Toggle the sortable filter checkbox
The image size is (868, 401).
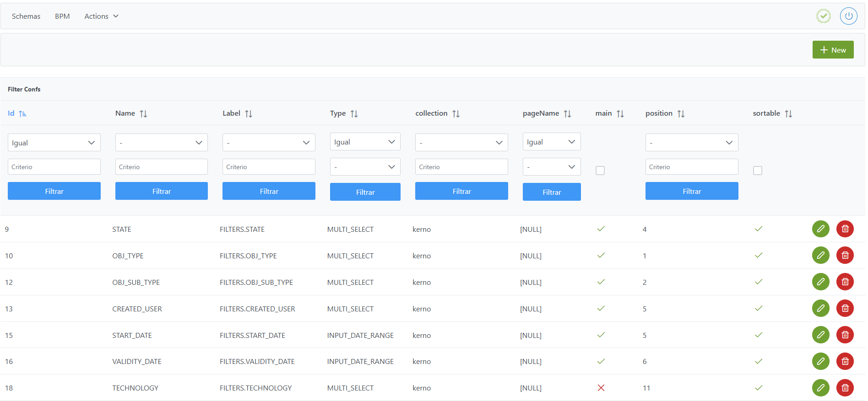tap(757, 171)
